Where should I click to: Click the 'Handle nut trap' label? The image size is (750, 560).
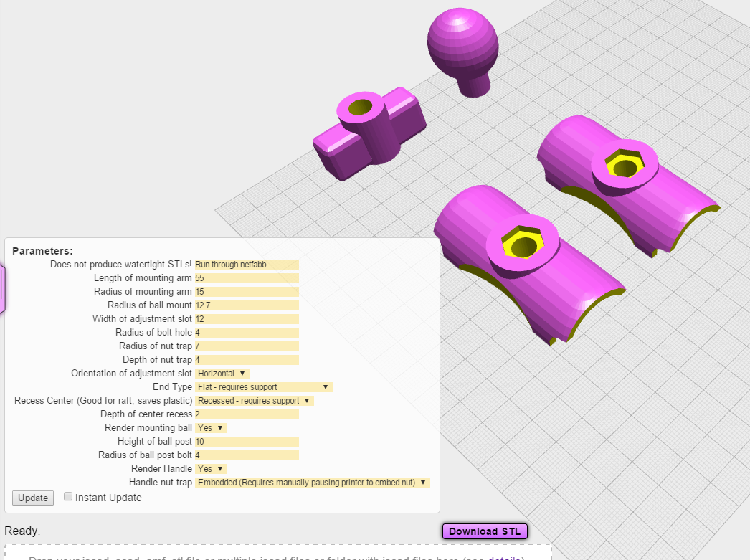click(161, 483)
